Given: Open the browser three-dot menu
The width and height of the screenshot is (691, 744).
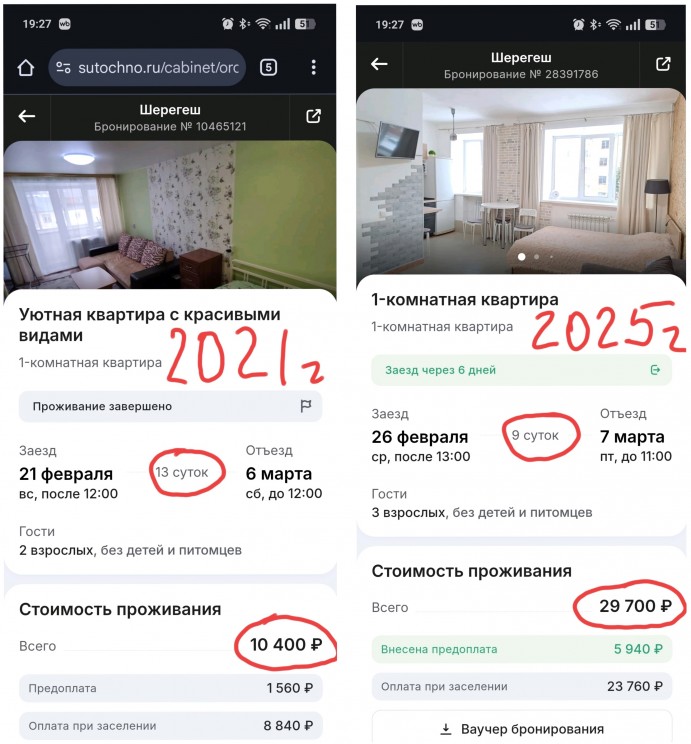Looking at the screenshot, I should click(x=314, y=67).
